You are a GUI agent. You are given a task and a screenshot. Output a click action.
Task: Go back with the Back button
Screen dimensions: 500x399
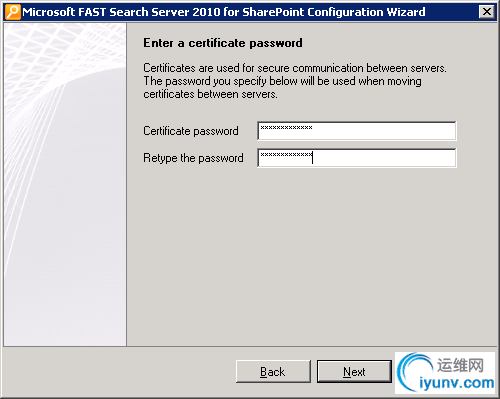(273, 371)
